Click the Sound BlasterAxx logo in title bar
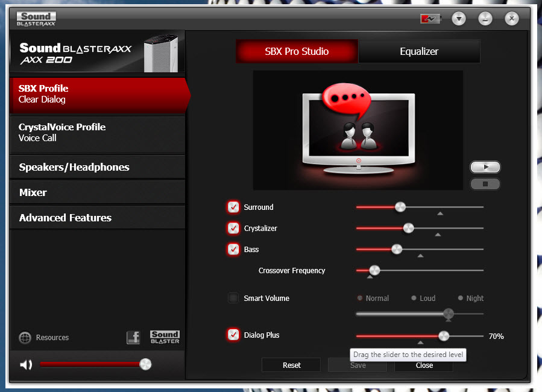542x392 pixels. click(x=36, y=19)
